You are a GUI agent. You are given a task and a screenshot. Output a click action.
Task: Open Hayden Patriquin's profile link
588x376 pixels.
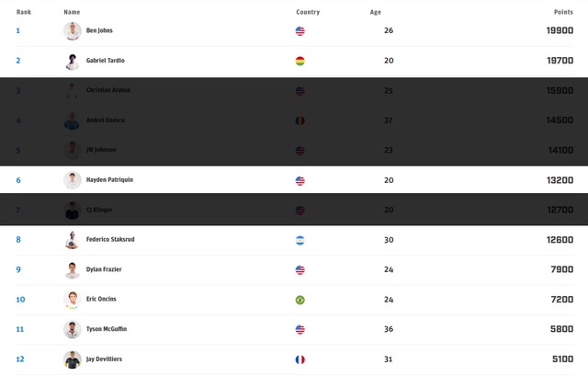(109, 180)
